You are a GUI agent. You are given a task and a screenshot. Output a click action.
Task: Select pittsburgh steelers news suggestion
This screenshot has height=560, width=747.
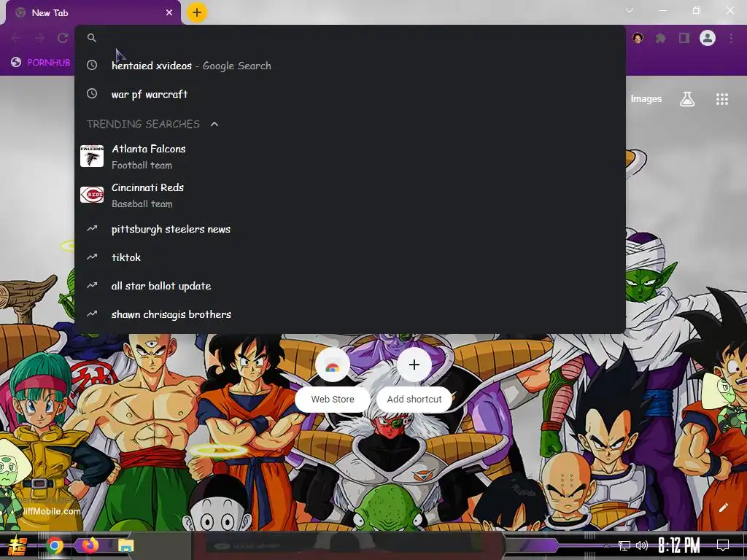350,229
